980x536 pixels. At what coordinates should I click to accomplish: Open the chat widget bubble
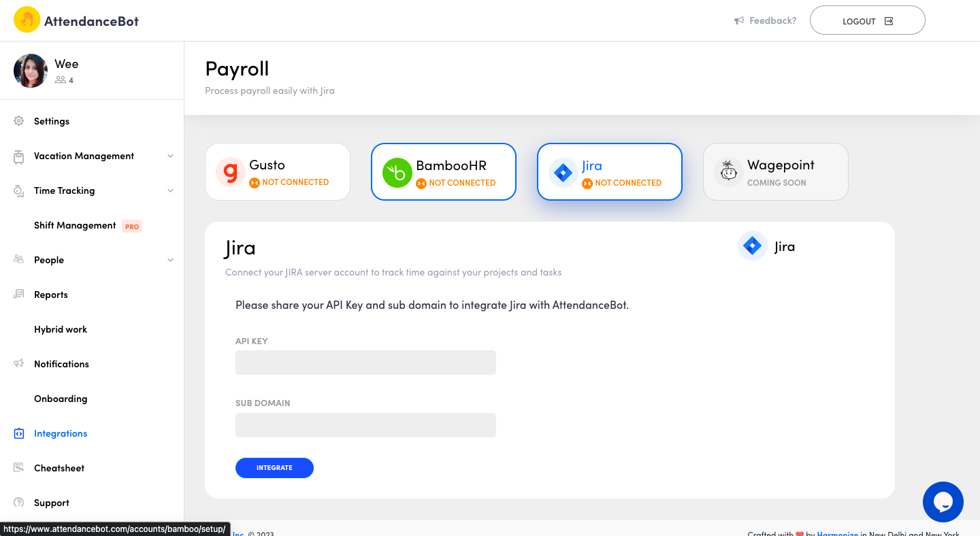(943, 502)
